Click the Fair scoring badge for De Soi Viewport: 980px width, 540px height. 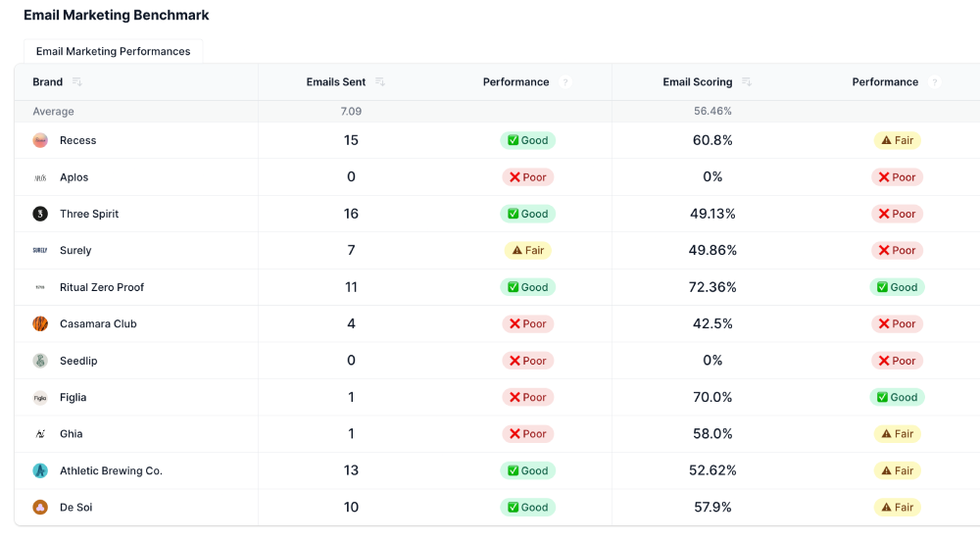897,508
